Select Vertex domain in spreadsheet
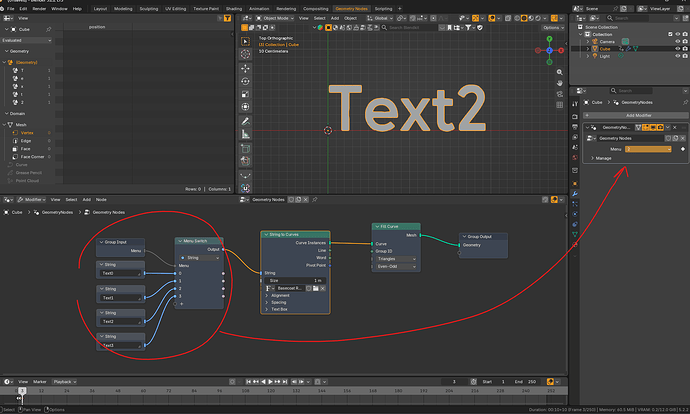Screen dimensions: 690x414 tap(27, 133)
